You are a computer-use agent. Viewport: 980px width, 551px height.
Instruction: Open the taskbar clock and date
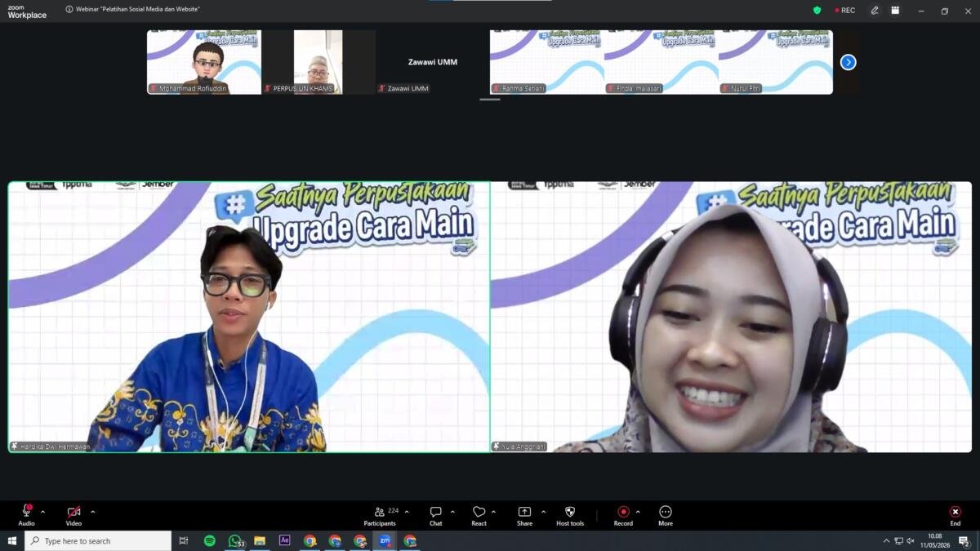pyautogui.click(x=935, y=540)
